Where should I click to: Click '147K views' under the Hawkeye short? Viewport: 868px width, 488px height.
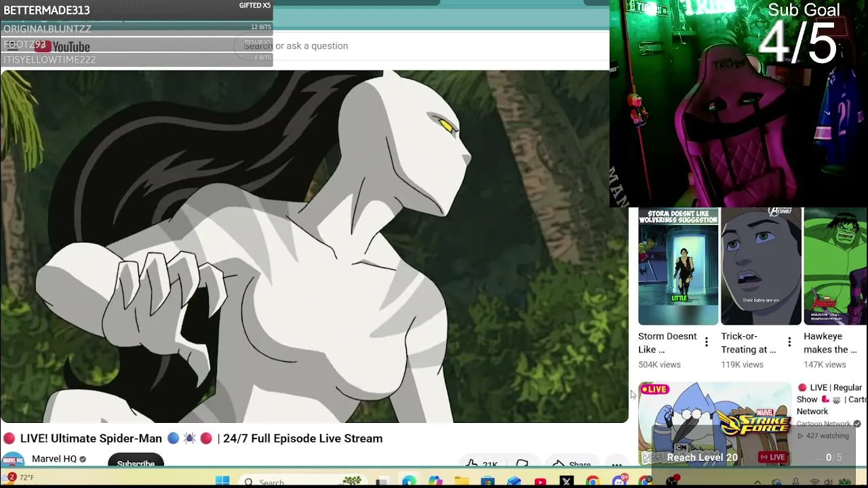click(x=825, y=365)
